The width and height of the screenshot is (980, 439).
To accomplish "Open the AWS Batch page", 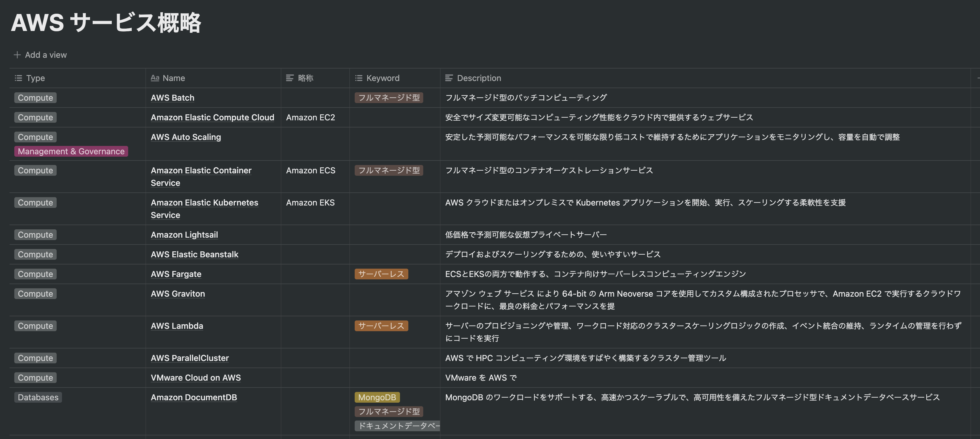I will [x=172, y=98].
